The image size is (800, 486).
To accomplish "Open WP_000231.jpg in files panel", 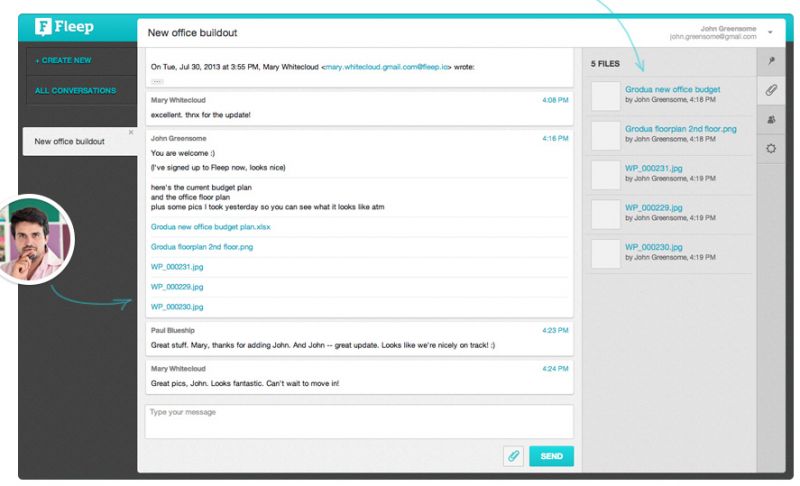I will (654, 168).
